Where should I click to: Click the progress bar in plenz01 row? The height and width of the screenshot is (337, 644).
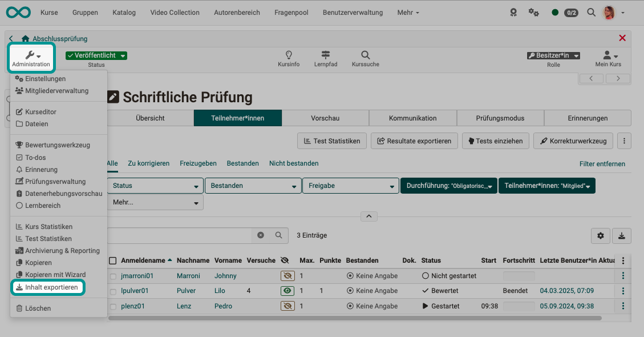[x=519, y=306]
